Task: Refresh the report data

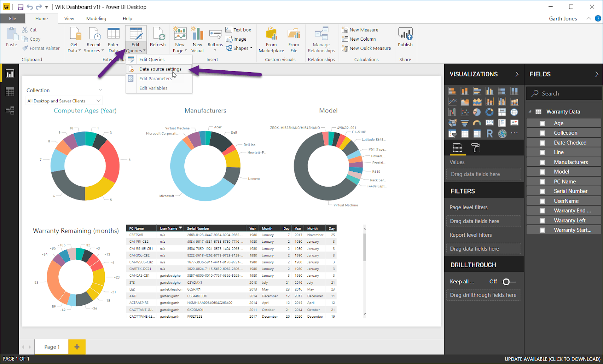Action: [x=158, y=38]
